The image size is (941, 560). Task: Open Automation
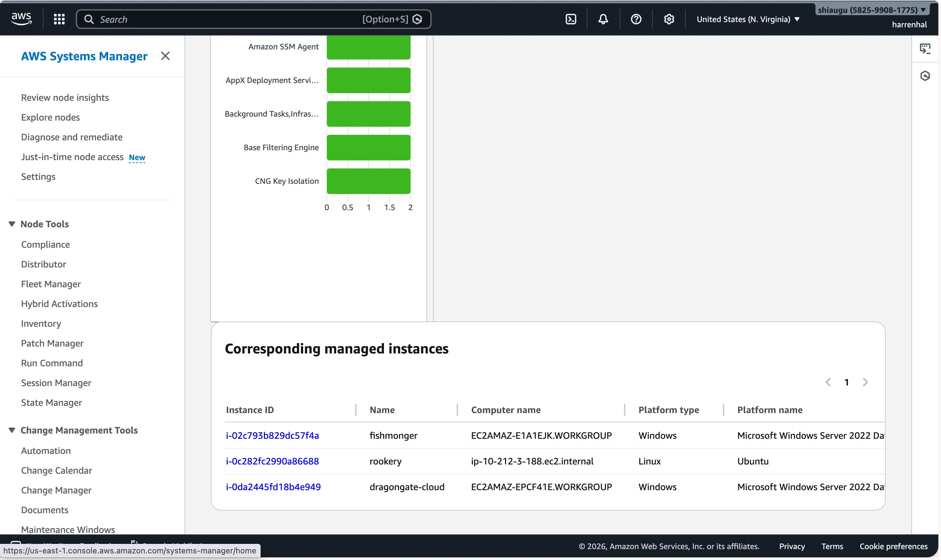click(x=46, y=451)
